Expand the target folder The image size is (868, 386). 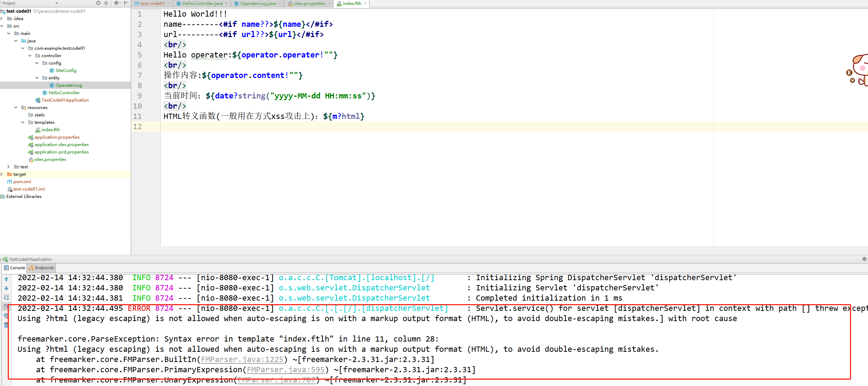tap(2, 174)
